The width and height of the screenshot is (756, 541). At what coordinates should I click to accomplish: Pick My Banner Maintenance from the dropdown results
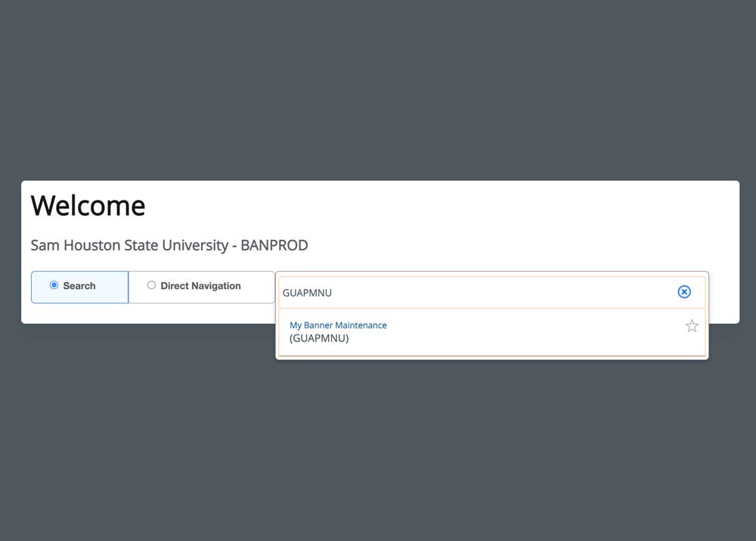tap(338, 325)
